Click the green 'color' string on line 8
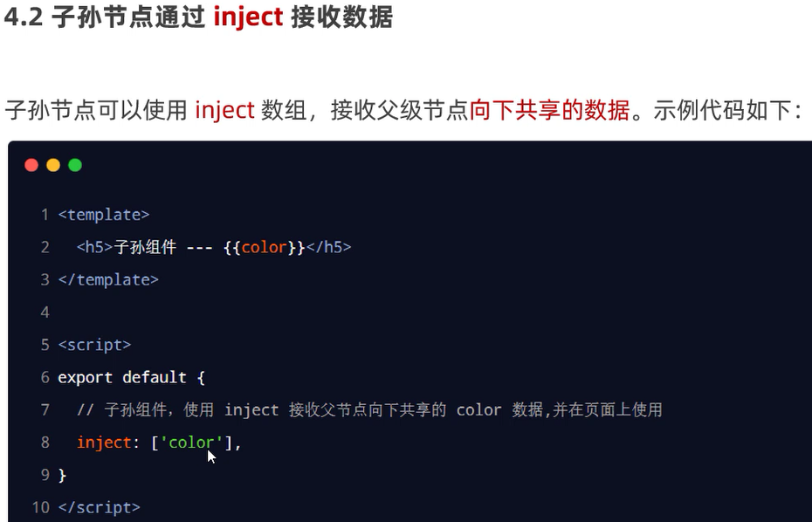The height and width of the screenshot is (522, 812). 191,443
